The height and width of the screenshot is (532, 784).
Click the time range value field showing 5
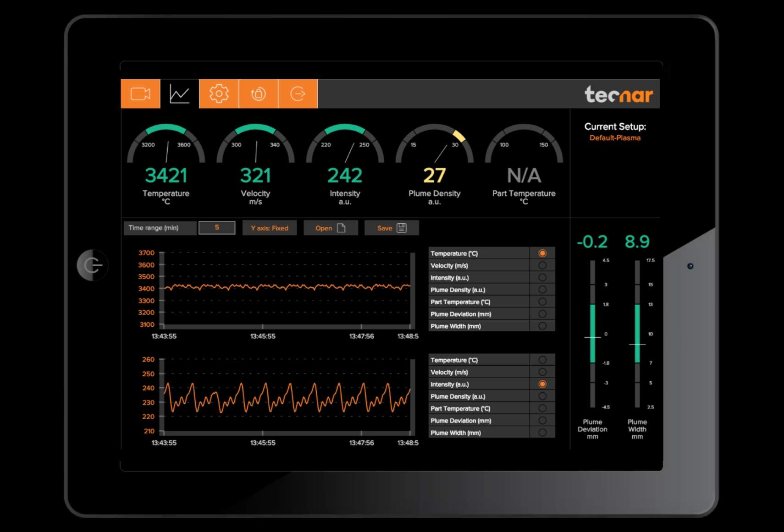point(216,227)
